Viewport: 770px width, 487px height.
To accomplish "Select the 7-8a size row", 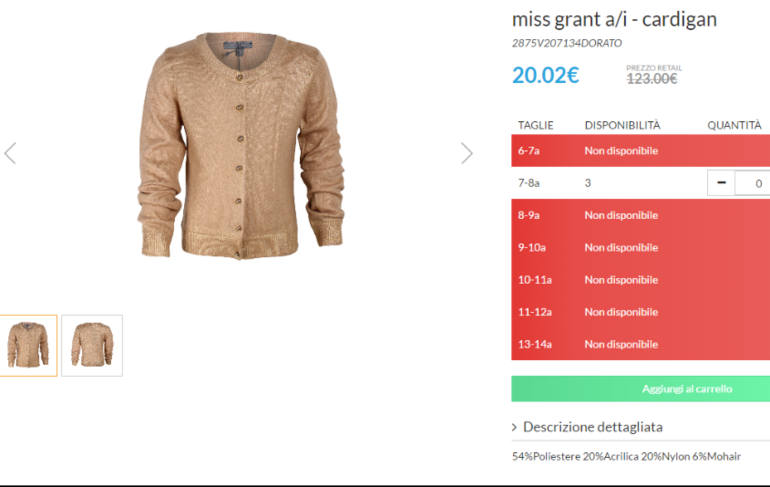I will 640,183.
